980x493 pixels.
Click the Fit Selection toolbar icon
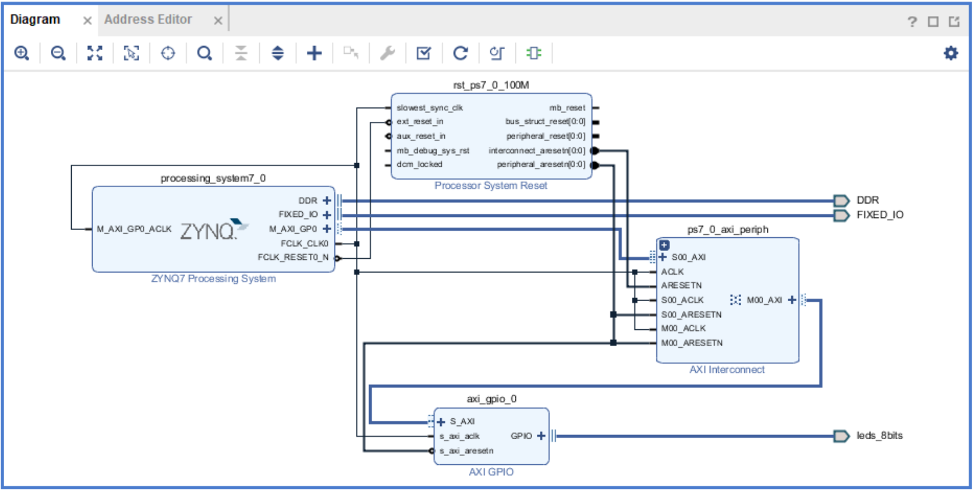point(131,53)
